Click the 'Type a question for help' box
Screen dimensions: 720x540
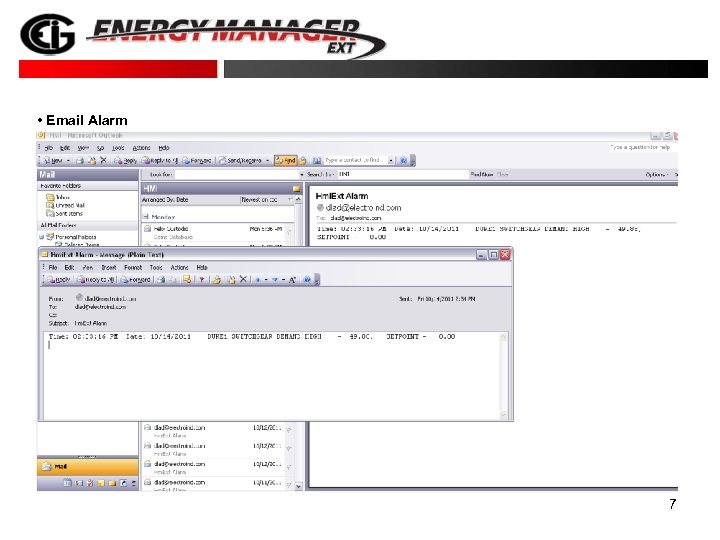(x=641, y=147)
